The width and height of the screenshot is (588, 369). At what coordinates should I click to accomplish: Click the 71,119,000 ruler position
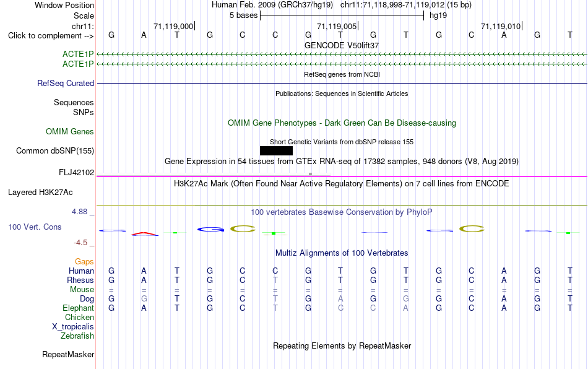pyautogui.click(x=173, y=26)
